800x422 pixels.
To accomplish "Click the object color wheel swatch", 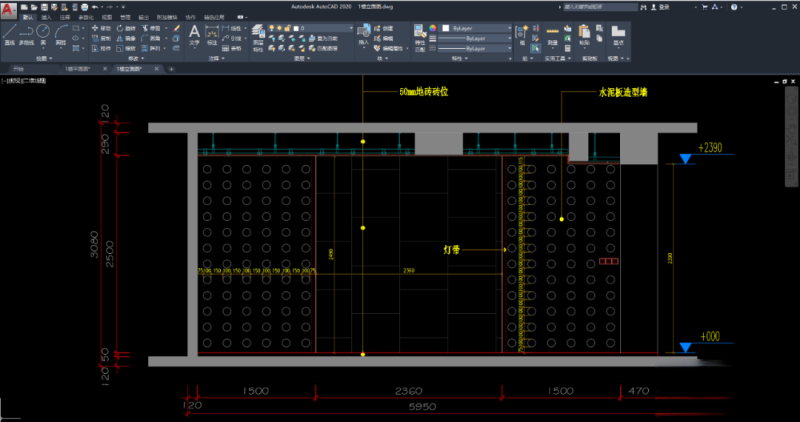I will 432,28.
